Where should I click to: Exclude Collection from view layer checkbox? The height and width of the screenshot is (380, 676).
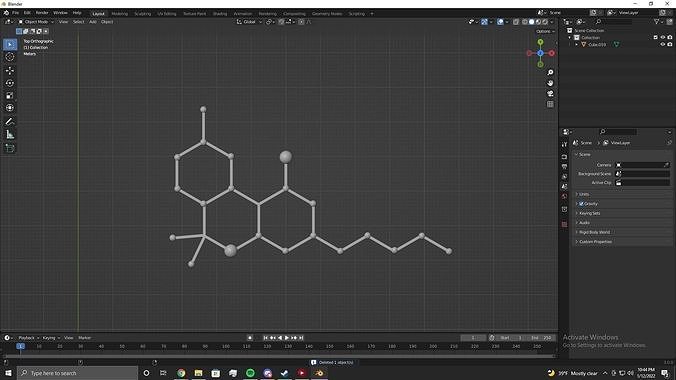pos(655,38)
